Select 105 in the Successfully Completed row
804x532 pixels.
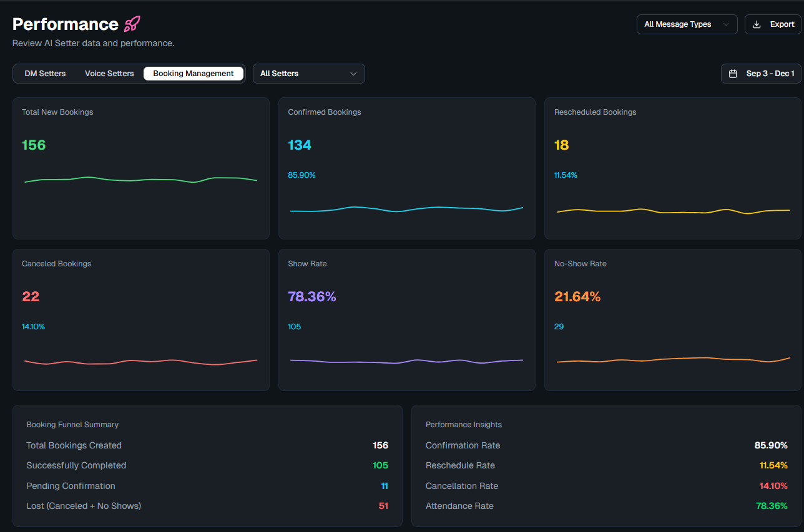click(x=380, y=465)
